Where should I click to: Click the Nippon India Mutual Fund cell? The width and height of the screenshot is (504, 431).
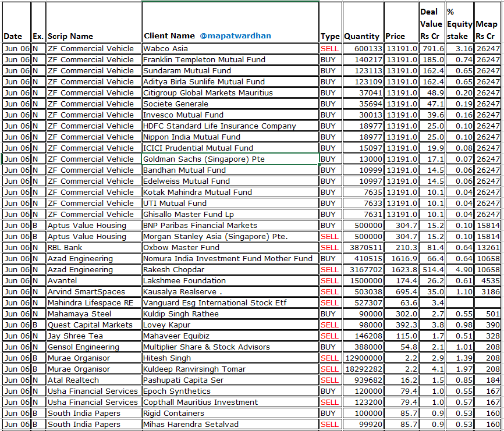pos(230,137)
